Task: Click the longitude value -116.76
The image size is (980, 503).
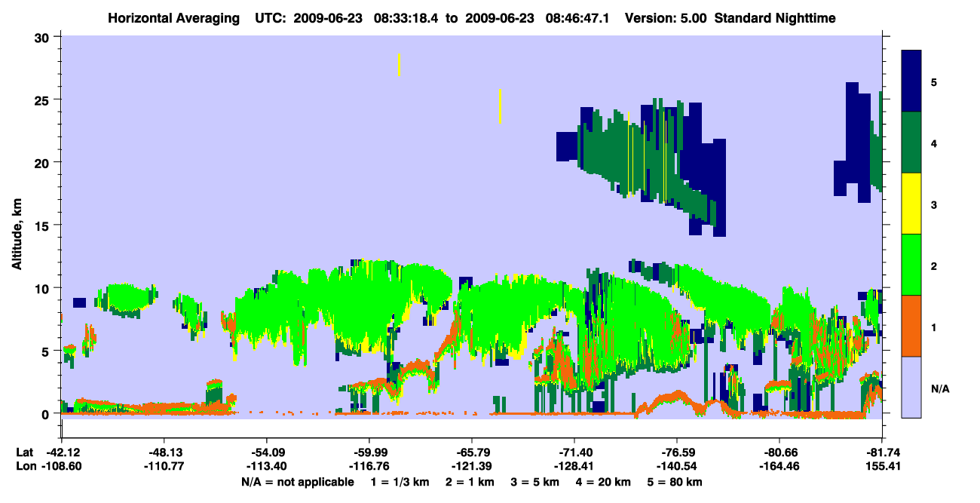Action: pyautogui.click(x=369, y=466)
